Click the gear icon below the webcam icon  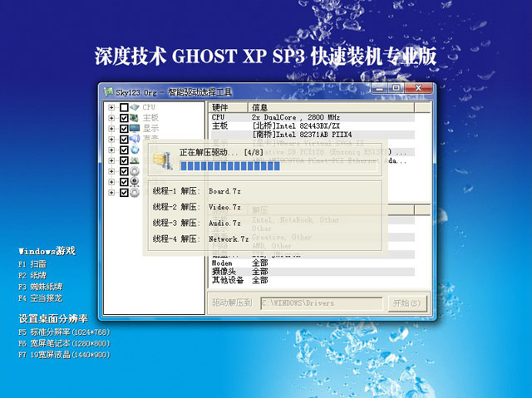[x=135, y=192]
